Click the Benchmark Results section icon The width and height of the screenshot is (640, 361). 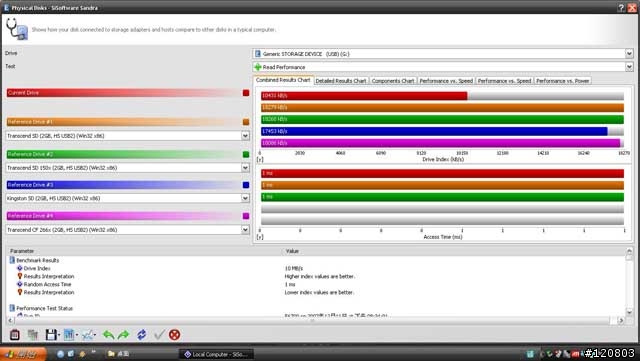click(12, 260)
